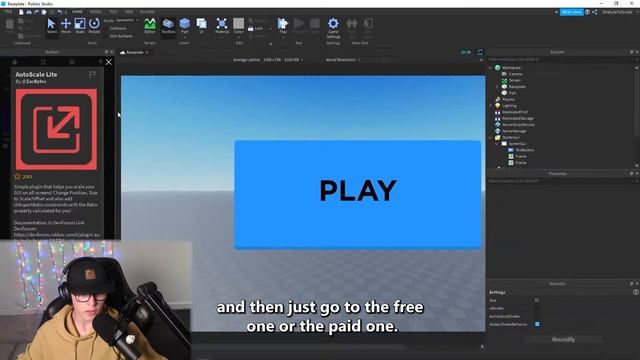Image resolution: width=640 pixels, height=360 pixels.
Task: Open the Mode Geometric dropdown
Action: pyautogui.click(x=127, y=20)
